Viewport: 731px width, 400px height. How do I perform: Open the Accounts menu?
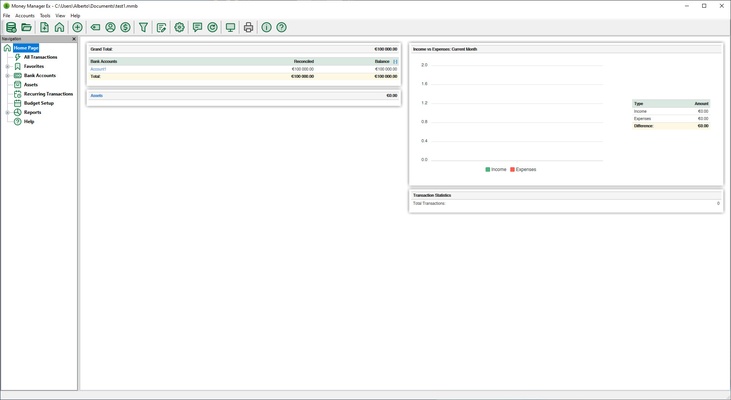25,16
